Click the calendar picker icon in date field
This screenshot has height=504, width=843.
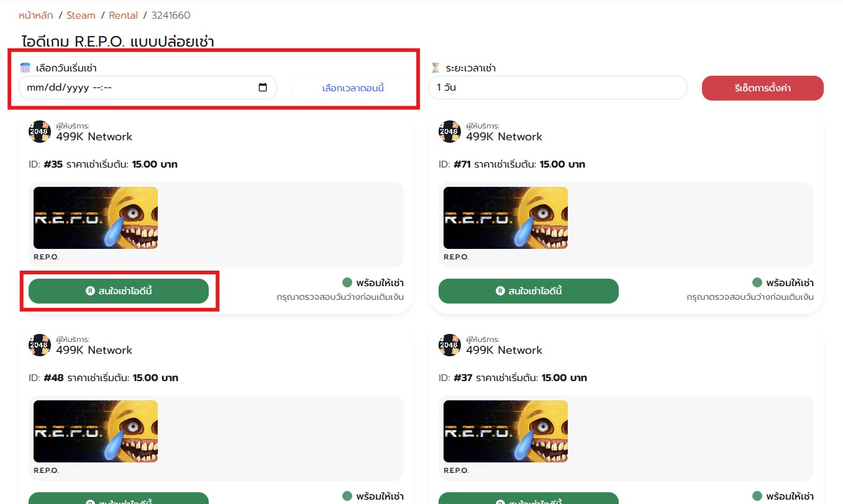(x=263, y=88)
